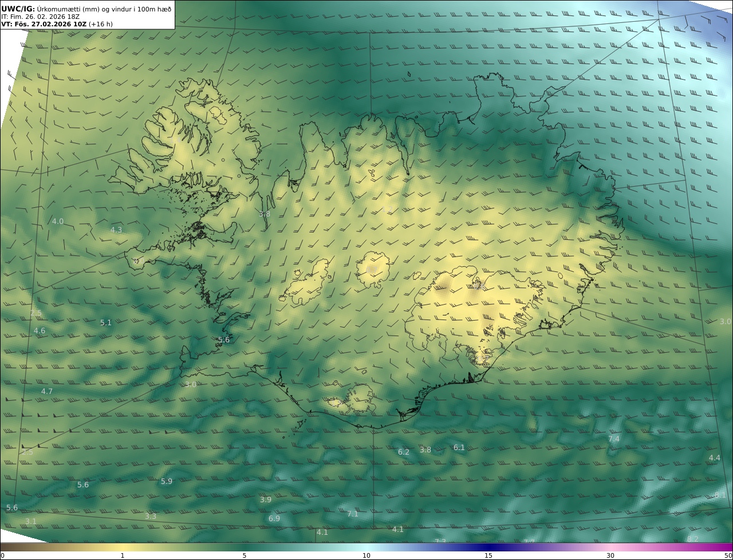The width and height of the screenshot is (733, 560).
Task: Click the 4.0 value label on the map
Action: pos(58,221)
